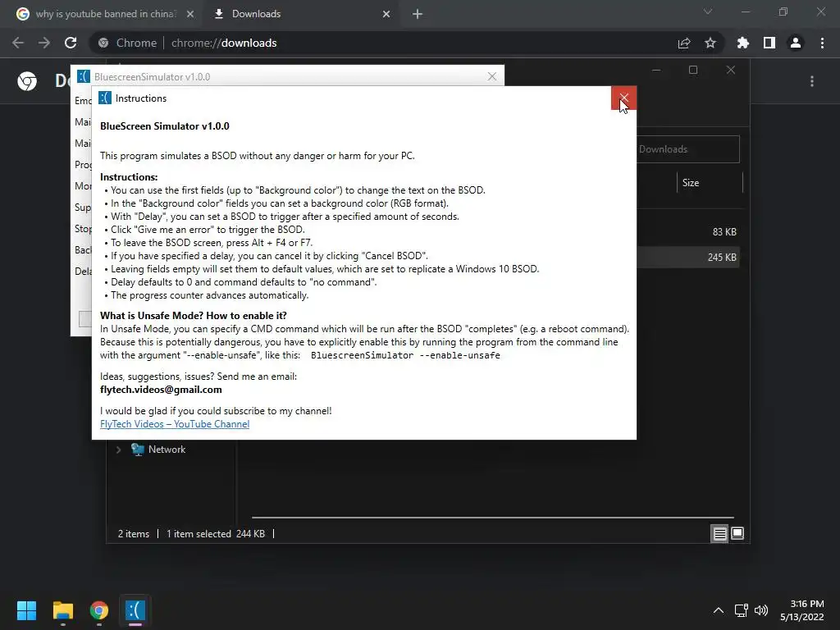Open BluescreenSimulator from the taskbar
840x630 pixels.
pos(135,610)
